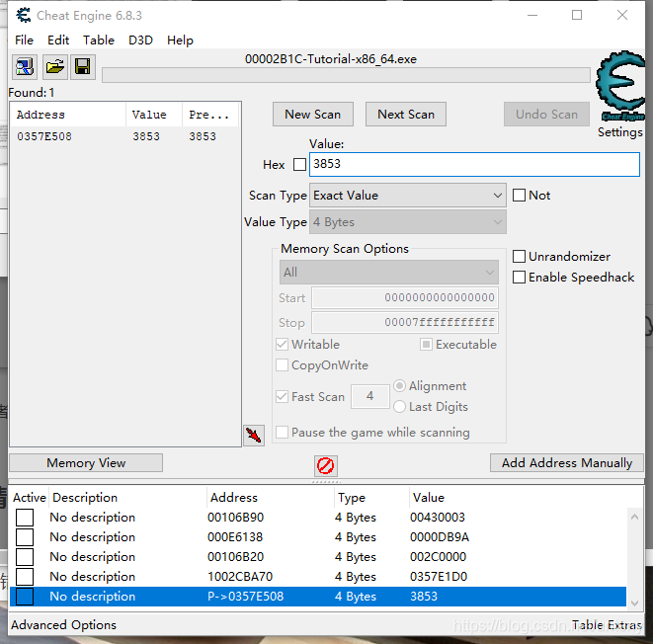
Task: Select the Last Digits radio button
Action: 399,406
